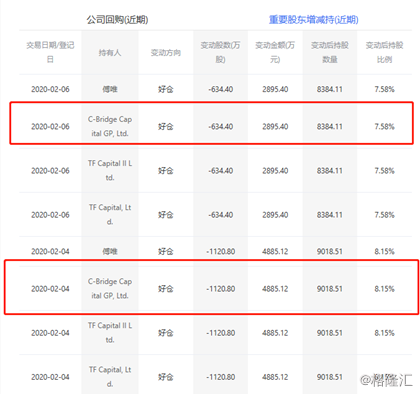Select holding 9018.51 in TF Capital II row

330,333
